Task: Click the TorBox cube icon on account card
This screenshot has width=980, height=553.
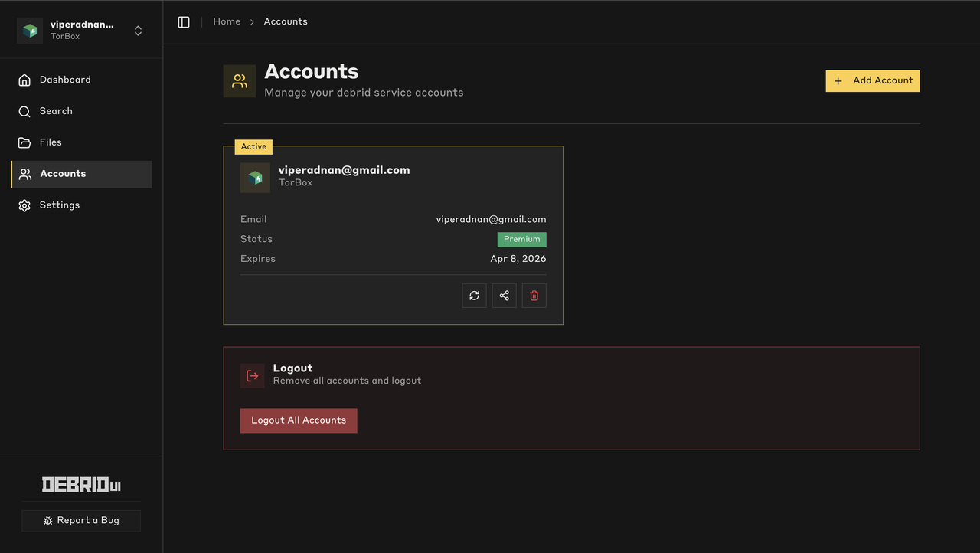Action: [255, 178]
